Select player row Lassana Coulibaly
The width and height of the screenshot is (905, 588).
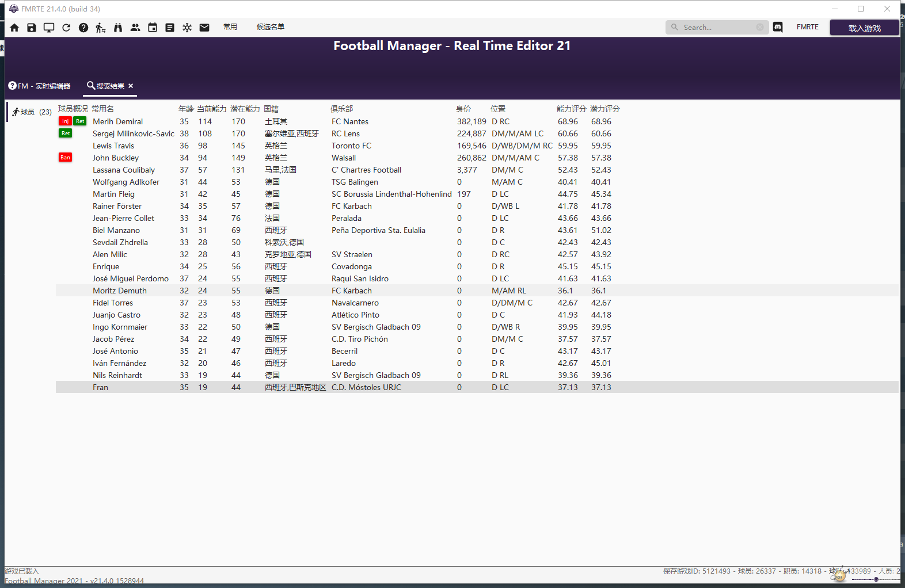pyautogui.click(x=477, y=170)
